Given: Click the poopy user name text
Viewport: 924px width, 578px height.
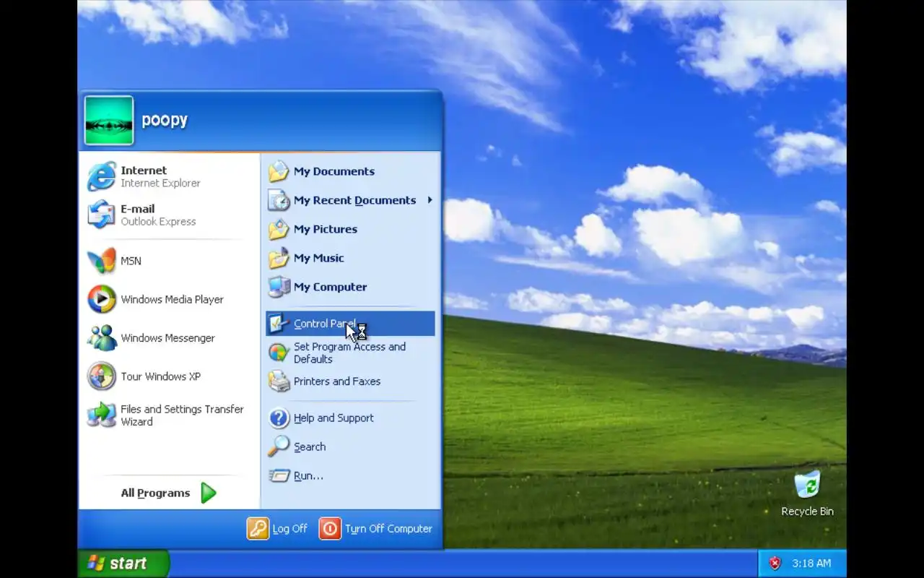Looking at the screenshot, I should coord(165,120).
